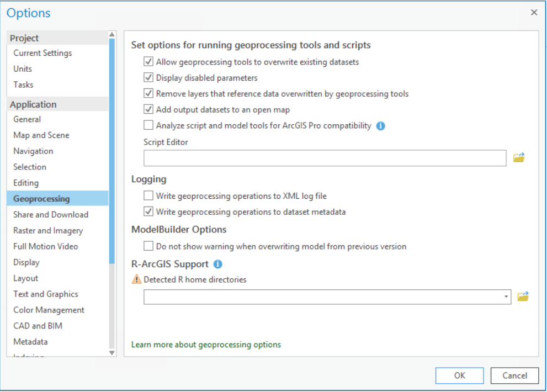
Task: Open Learn more about geoprocessing options link
Action: pos(206,345)
